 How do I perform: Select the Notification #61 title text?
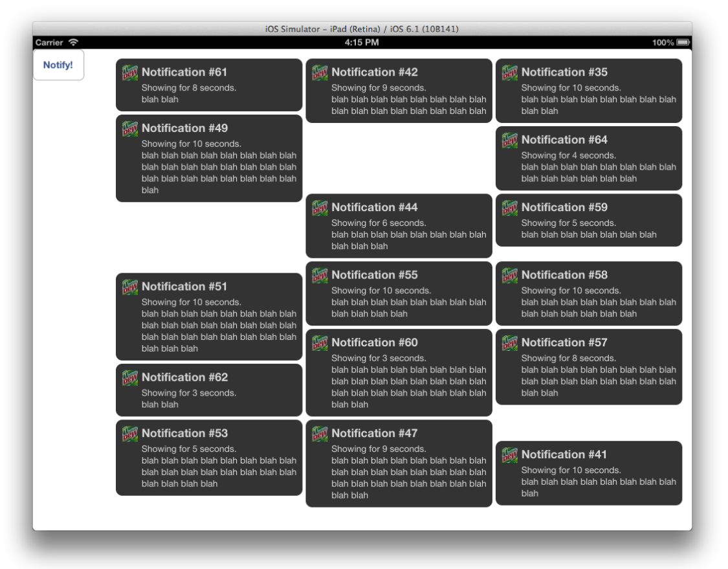point(184,72)
